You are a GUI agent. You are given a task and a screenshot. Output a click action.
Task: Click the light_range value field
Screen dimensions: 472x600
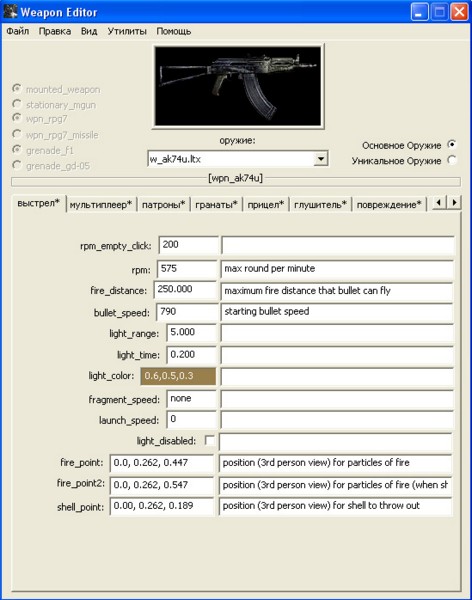coord(191,333)
